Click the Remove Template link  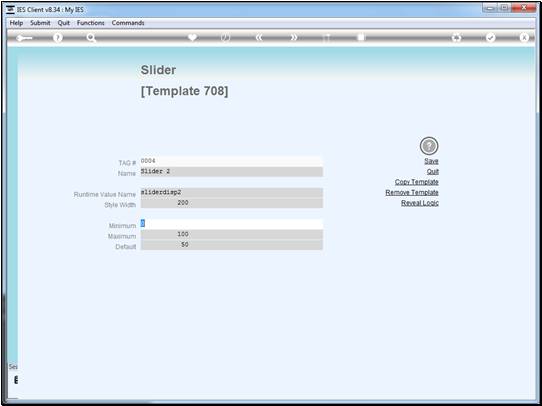tap(412, 192)
